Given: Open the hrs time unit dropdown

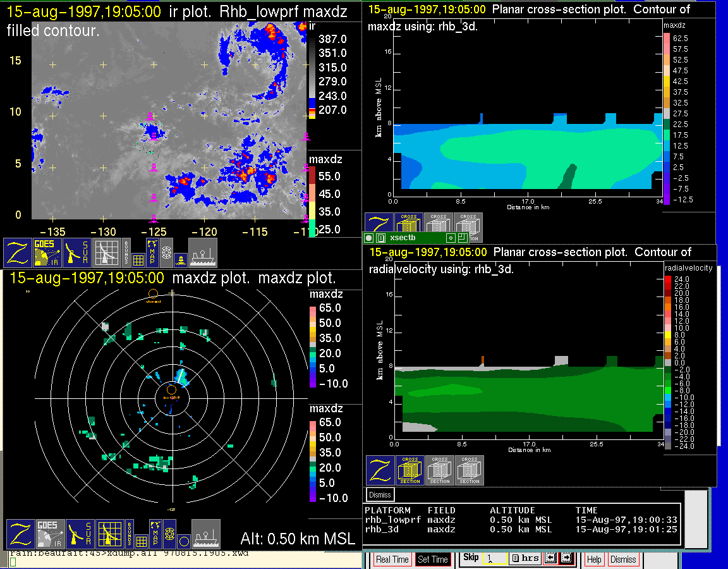Looking at the screenshot, I should point(525,559).
